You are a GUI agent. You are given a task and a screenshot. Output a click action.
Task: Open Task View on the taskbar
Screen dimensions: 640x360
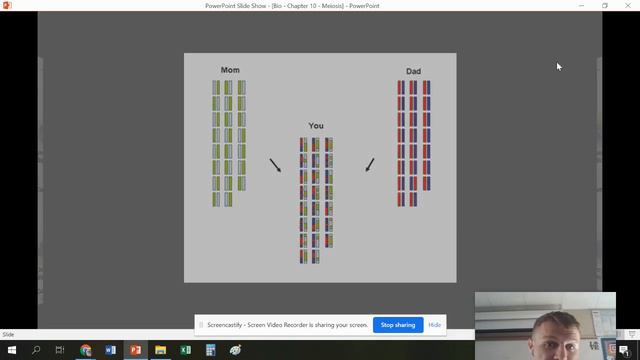tap(60, 350)
